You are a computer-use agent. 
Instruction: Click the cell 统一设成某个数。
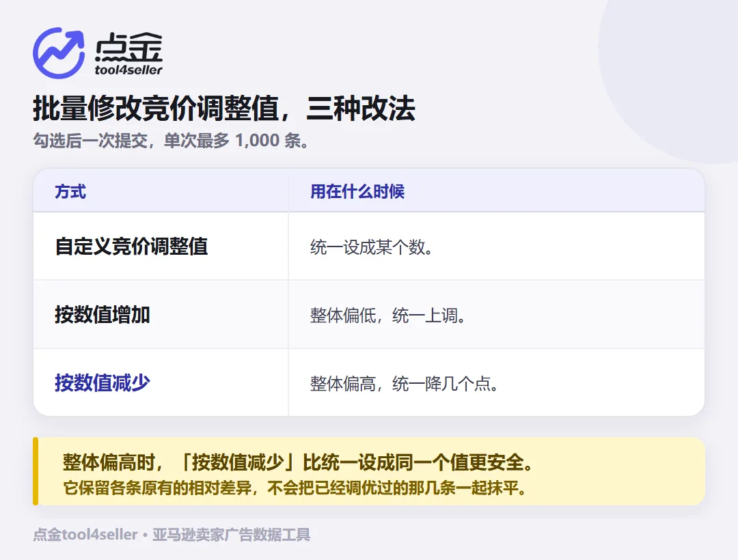371,247
